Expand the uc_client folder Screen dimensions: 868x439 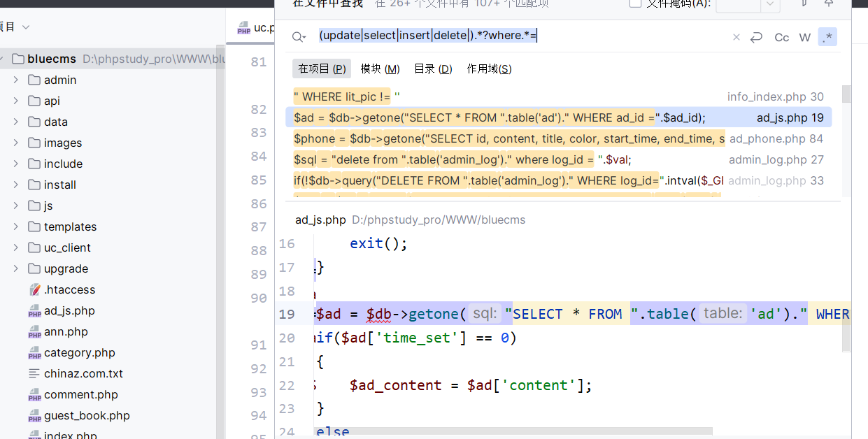click(15, 247)
